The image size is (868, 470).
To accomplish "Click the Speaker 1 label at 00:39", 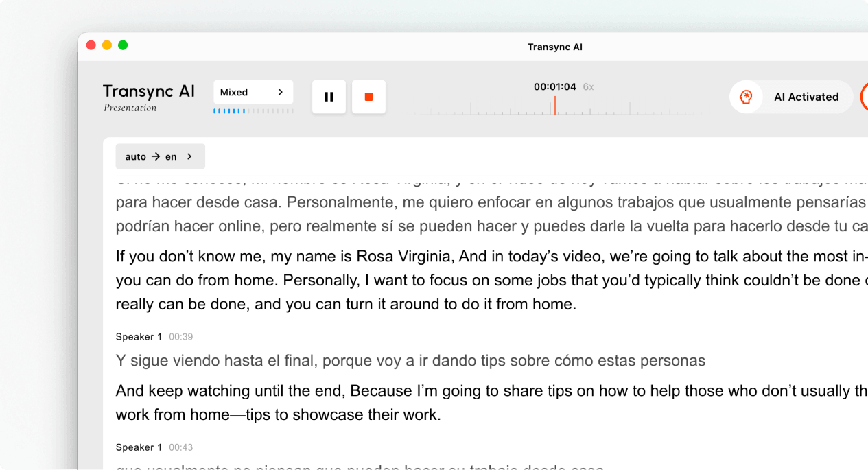I will pyautogui.click(x=139, y=336).
